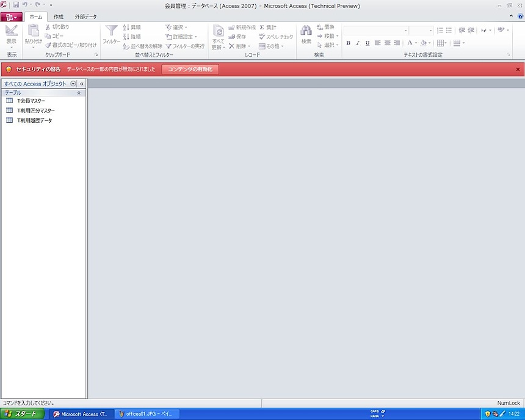Toggle underline formatting
The height and width of the screenshot is (420, 525).
pyautogui.click(x=367, y=43)
